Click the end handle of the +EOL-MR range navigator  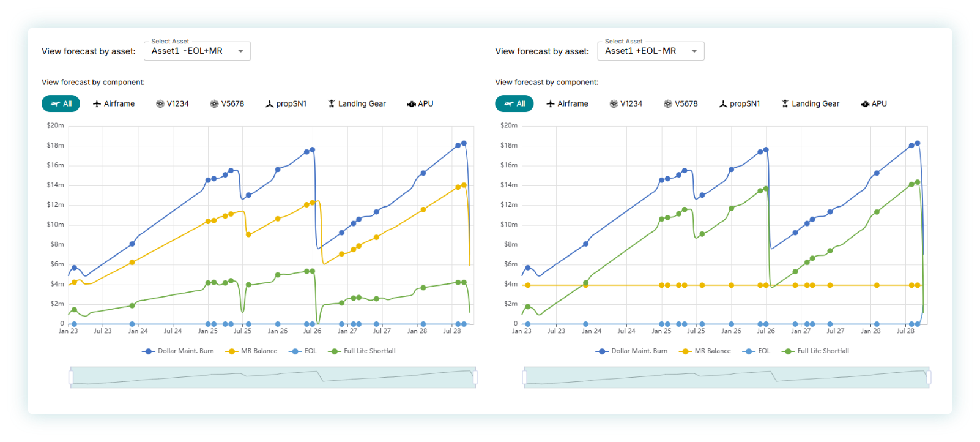pyautogui.click(x=929, y=377)
